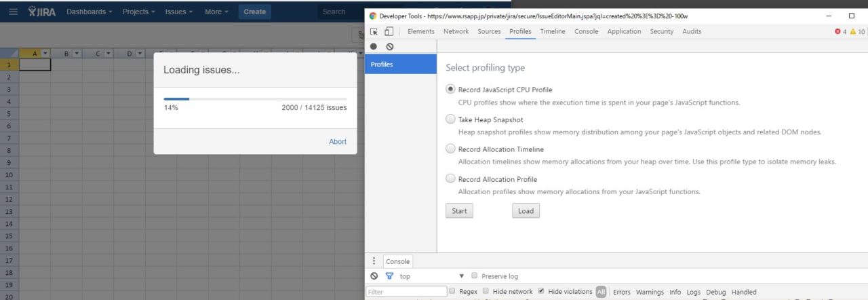The image size is (868, 300).
Task: Filter console by Errors
Action: [622, 292]
